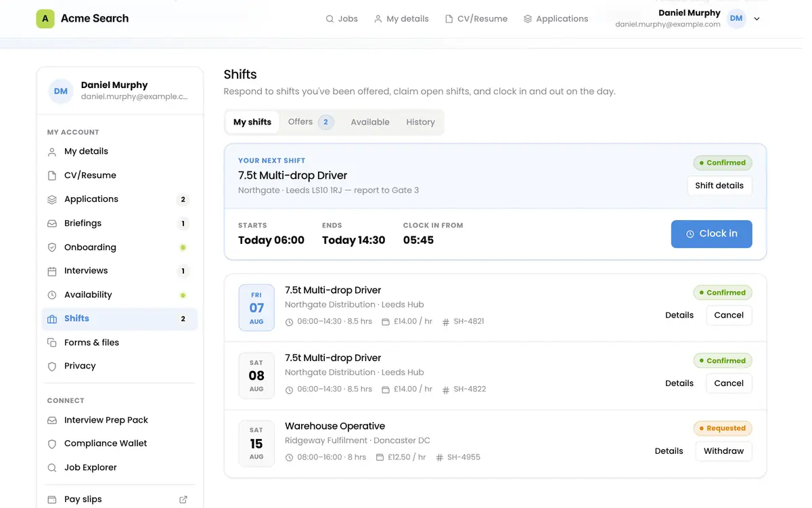The width and height of the screenshot is (812, 508).
Task: Open CV/Resume in top navigation
Action: (x=476, y=19)
